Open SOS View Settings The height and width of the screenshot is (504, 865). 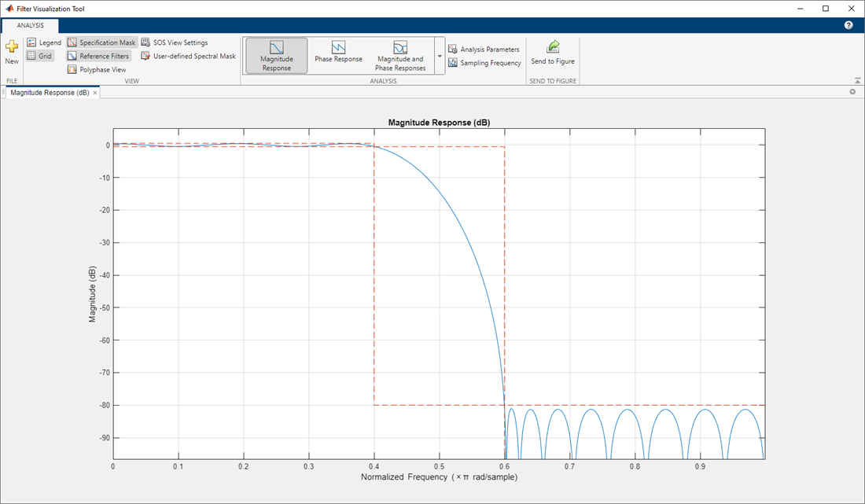(175, 42)
